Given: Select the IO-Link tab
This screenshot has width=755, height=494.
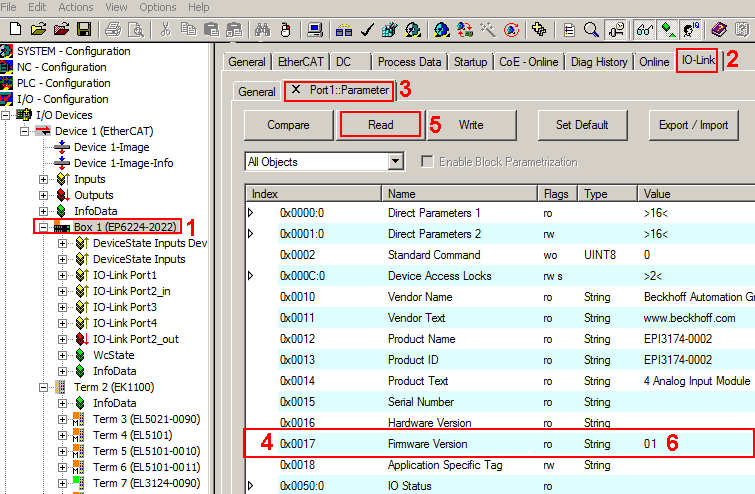Looking at the screenshot, I should (x=697, y=60).
